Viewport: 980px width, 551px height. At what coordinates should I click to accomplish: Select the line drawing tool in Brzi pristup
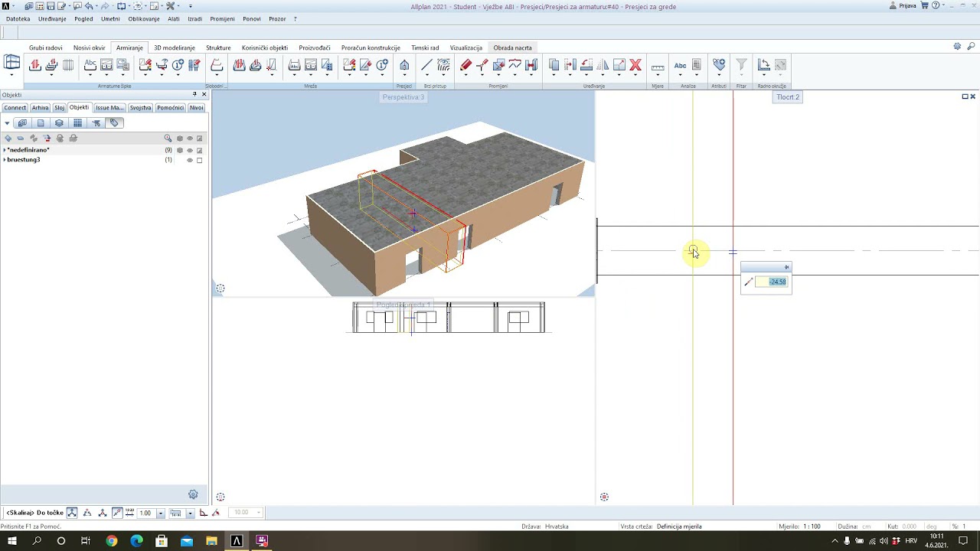[426, 65]
